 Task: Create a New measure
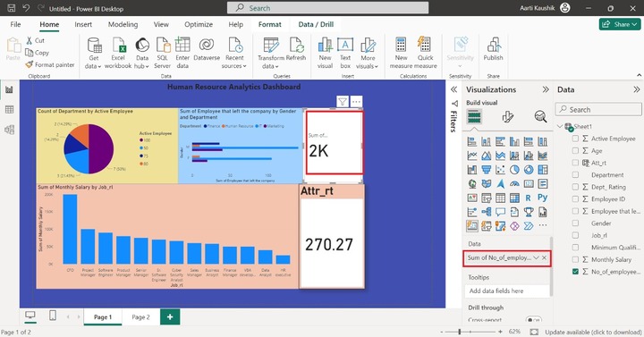point(402,54)
